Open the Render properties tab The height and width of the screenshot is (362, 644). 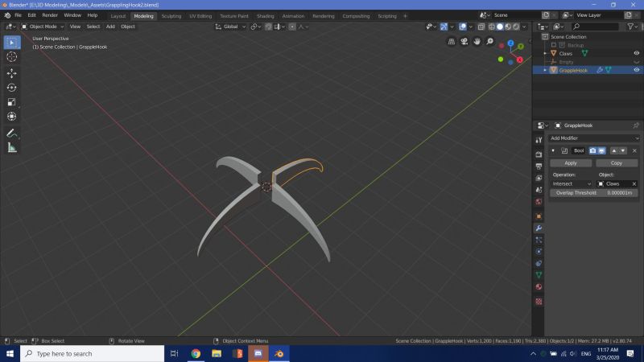(x=539, y=154)
